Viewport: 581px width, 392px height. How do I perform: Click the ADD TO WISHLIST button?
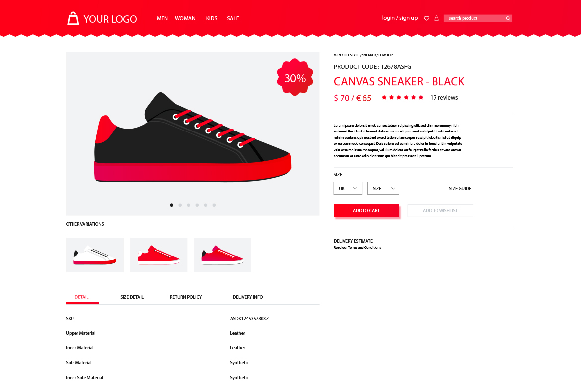click(x=440, y=210)
